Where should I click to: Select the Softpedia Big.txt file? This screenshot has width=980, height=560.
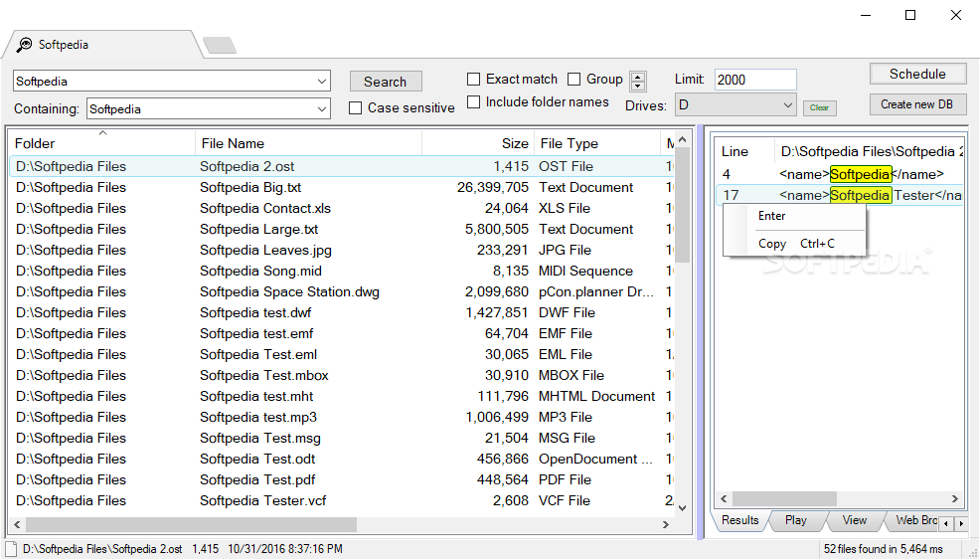[342, 187]
